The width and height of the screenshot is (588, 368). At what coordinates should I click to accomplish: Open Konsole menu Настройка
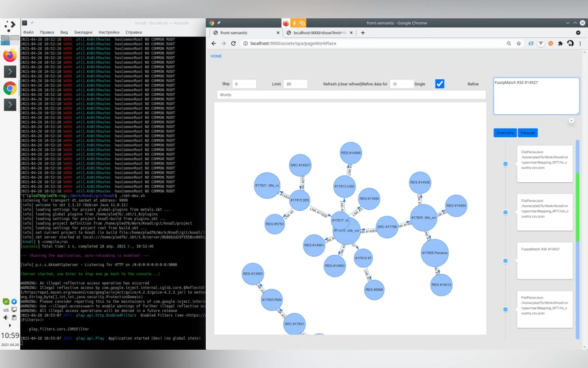click(109, 32)
